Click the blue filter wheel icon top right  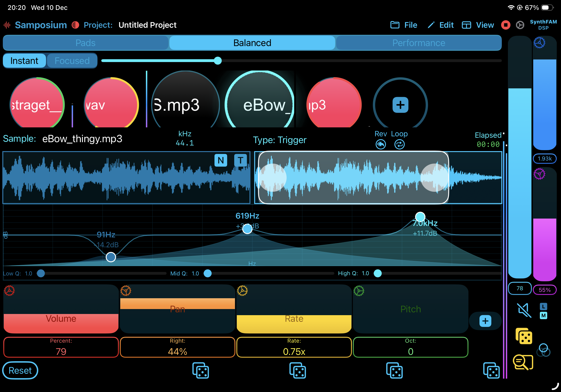[539, 43]
